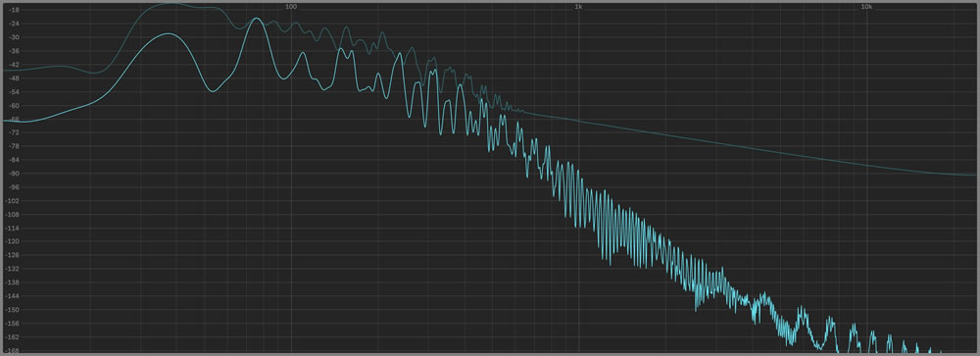
Task: Select the -78 dB level marker
Action: click(14, 146)
